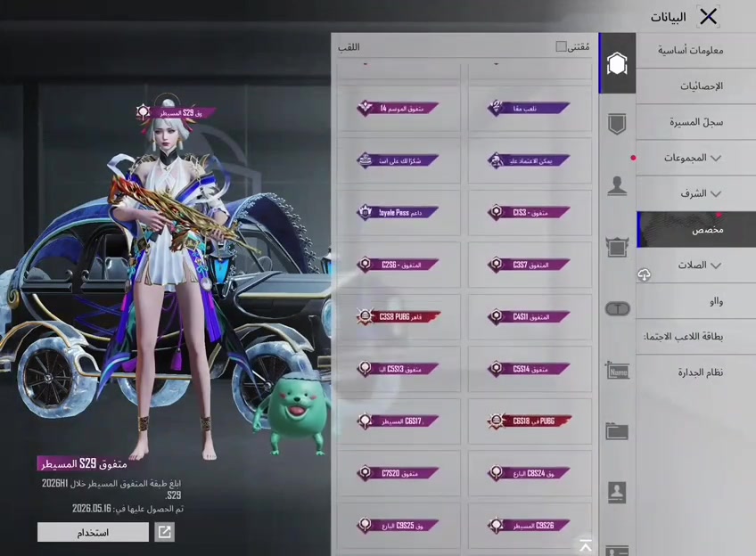Expand the الصلات section chevron
Screen dimensions: 756x556
716,265
